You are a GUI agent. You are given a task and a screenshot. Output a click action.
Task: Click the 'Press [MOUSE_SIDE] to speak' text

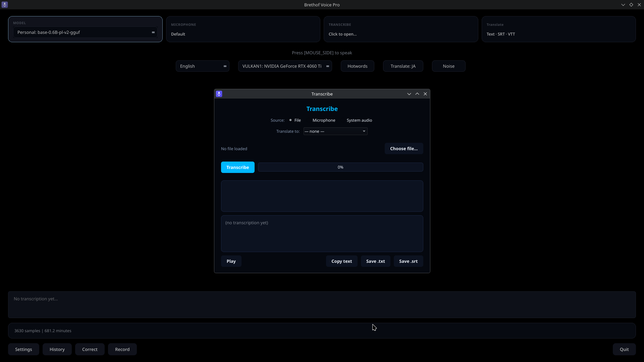[322, 53]
